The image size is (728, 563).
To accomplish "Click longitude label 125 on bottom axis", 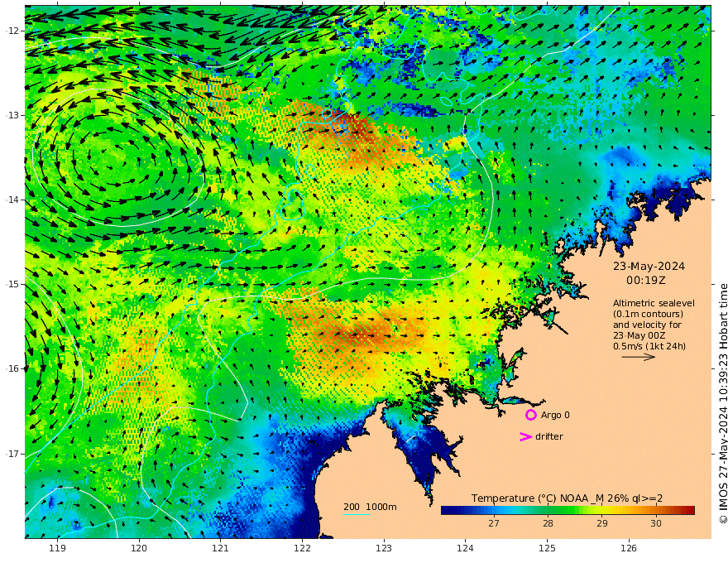I will tap(548, 549).
